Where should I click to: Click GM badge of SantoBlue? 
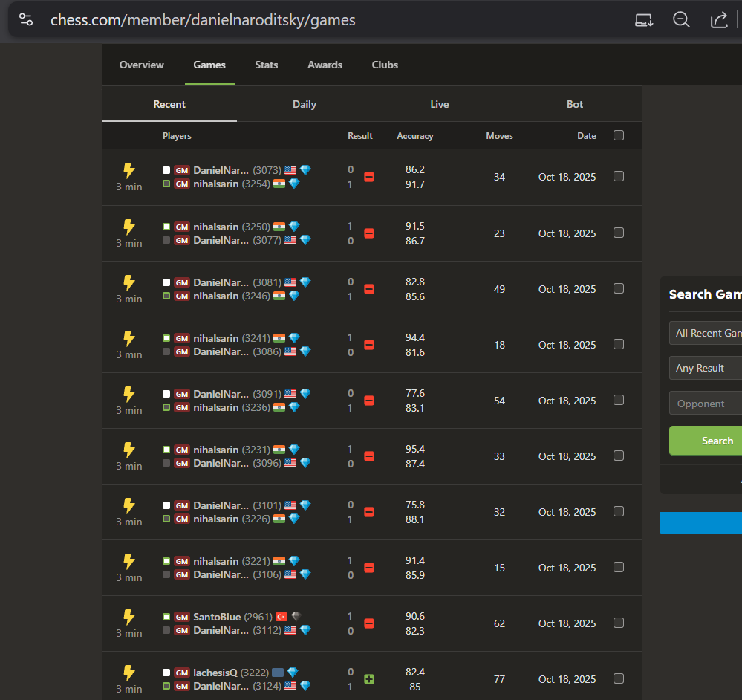click(182, 617)
